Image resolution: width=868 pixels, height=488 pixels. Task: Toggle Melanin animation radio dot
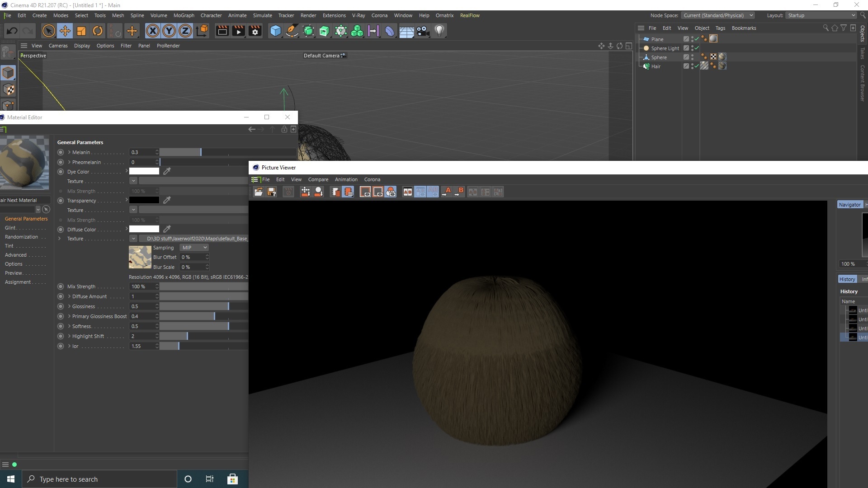(61, 152)
